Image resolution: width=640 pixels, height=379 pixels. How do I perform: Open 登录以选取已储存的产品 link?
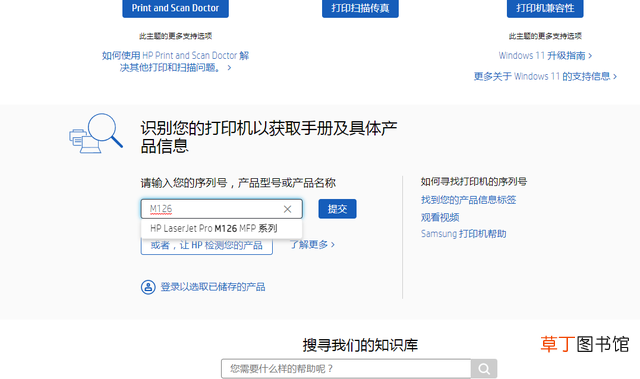pos(213,287)
